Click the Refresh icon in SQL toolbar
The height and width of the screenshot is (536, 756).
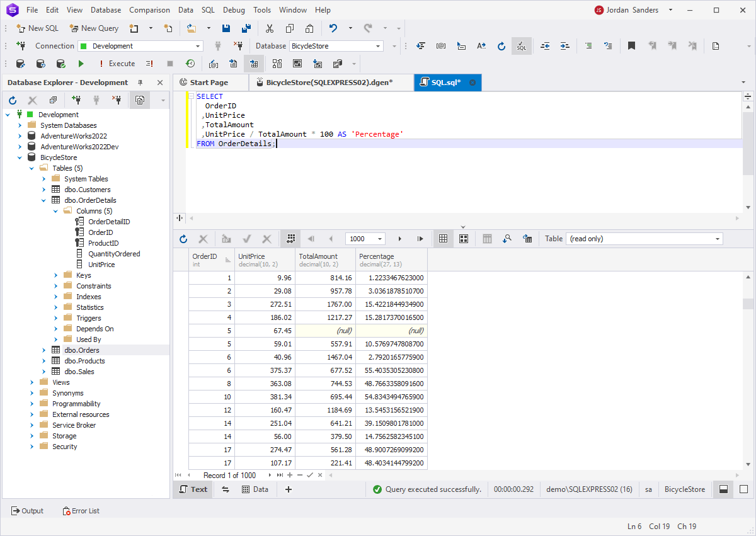coord(501,46)
